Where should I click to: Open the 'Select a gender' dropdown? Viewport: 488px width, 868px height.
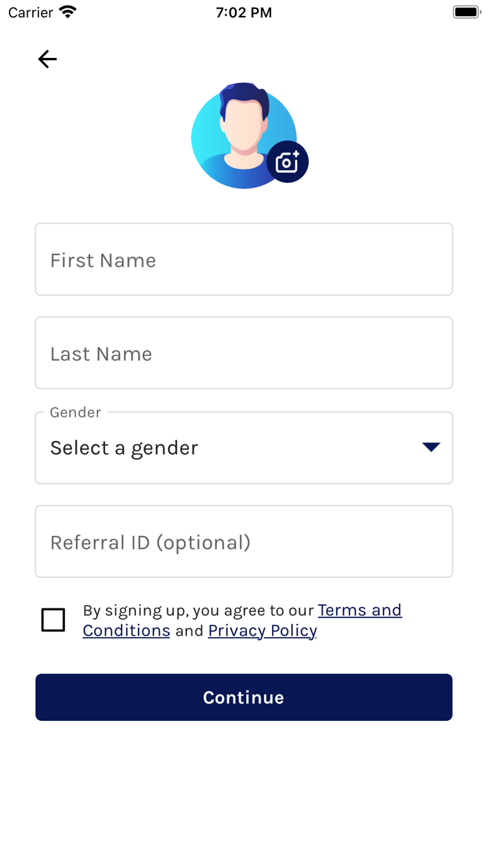click(230, 448)
